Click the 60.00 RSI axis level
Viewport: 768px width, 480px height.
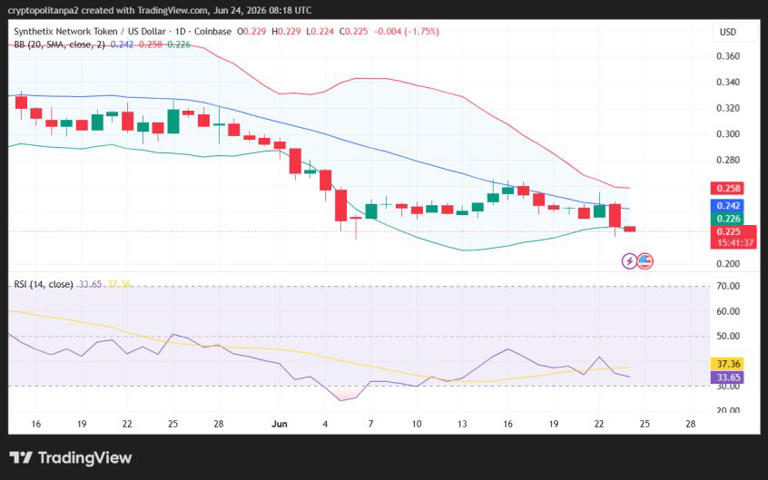[x=728, y=312]
